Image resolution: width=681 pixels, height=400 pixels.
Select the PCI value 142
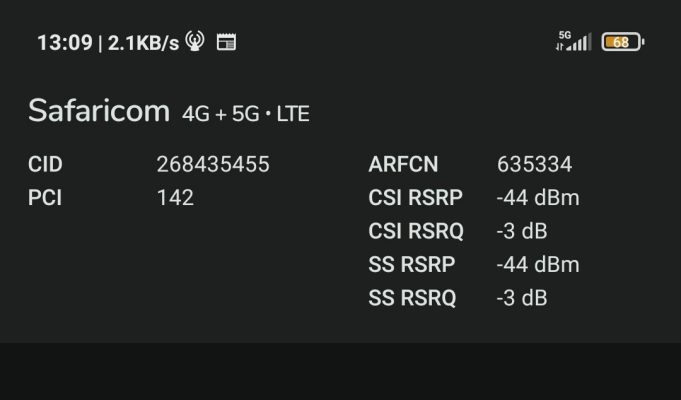175,198
